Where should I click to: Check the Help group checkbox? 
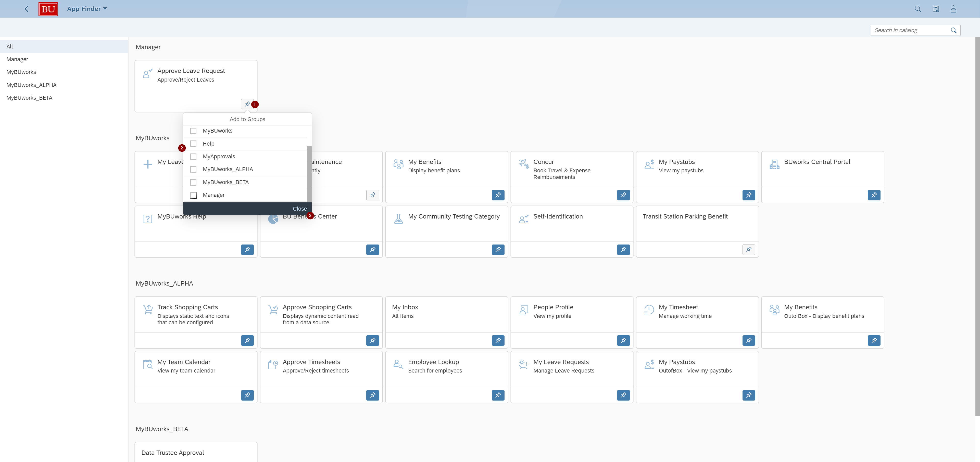(193, 144)
